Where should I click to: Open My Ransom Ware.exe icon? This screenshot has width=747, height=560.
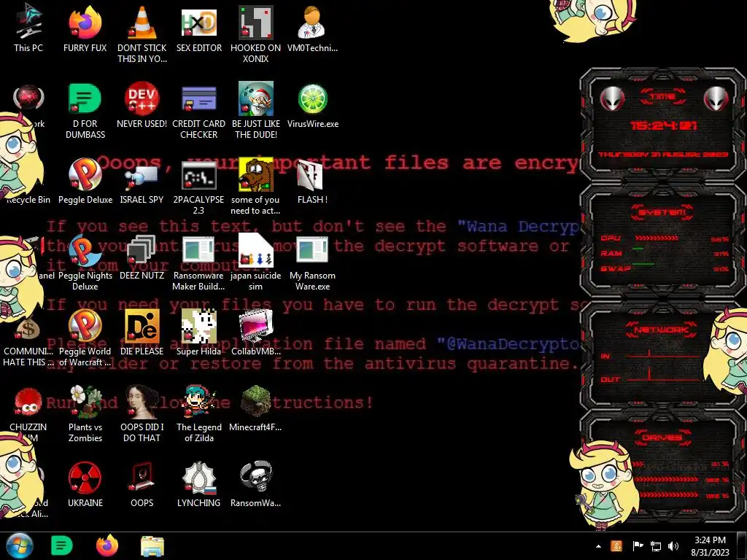[312, 262]
